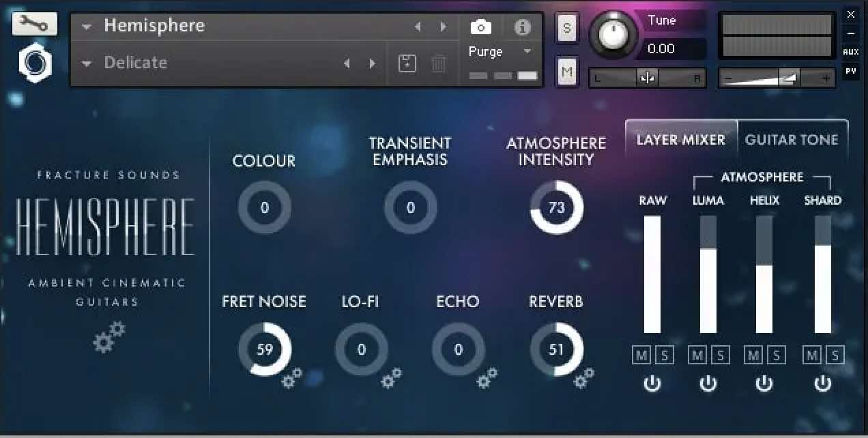Decrease volume with the minus icon
The image size is (868, 438).
tap(727, 78)
